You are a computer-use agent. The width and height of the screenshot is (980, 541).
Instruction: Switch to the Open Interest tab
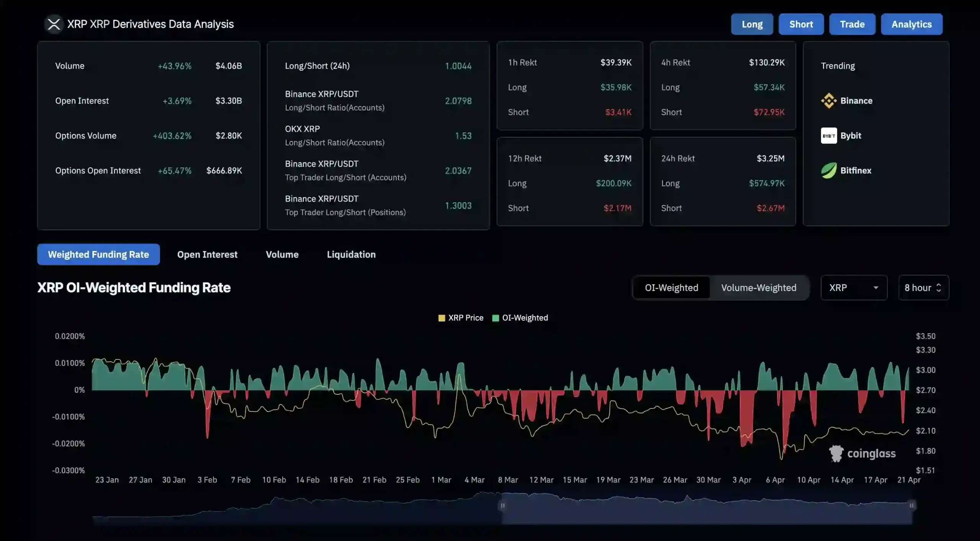tap(207, 254)
